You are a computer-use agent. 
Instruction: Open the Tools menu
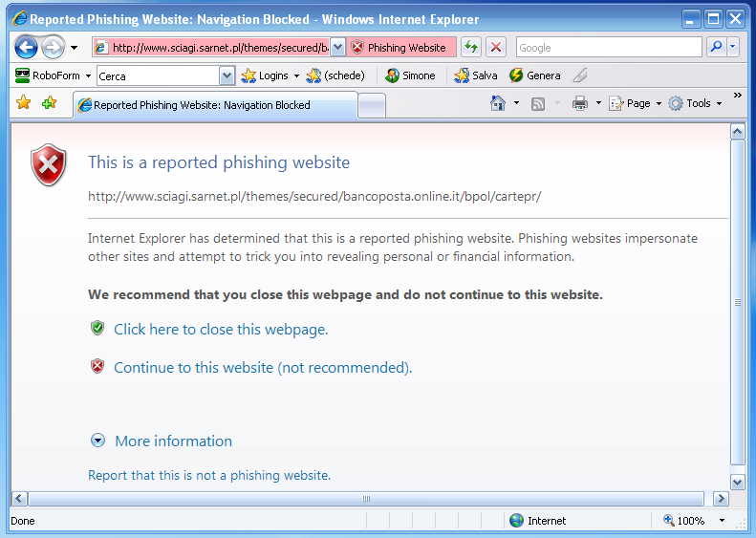[x=695, y=103]
